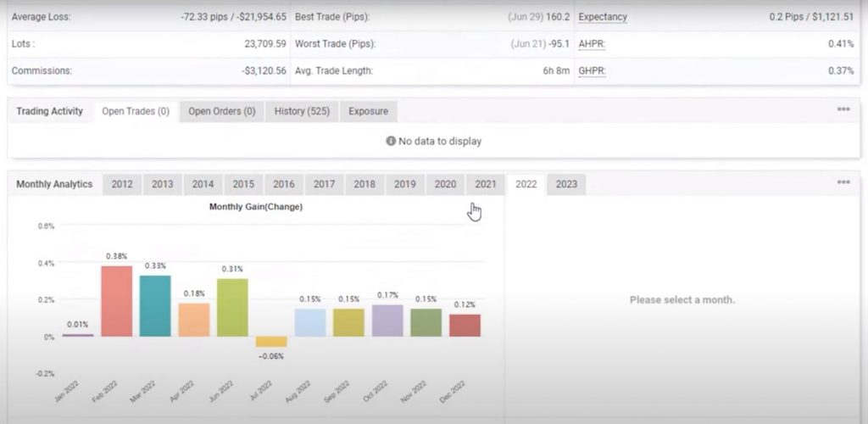This screenshot has width=868, height=424.
Task: Open Trading Activity panel options ellipsis
Action: click(x=843, y=110)
